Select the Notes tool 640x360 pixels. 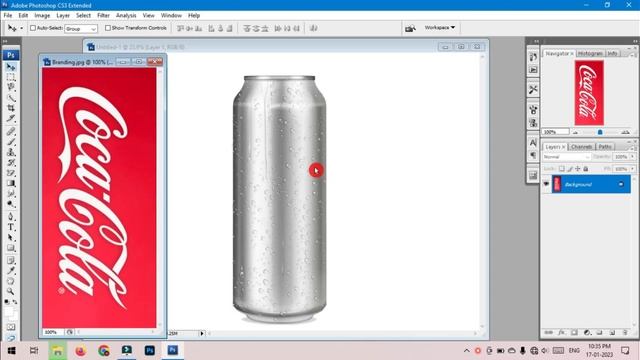[11, 260]
